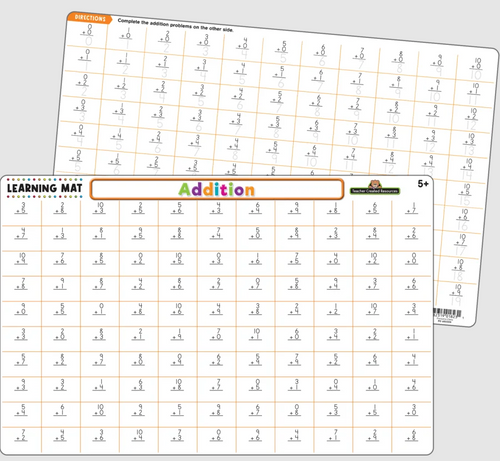Click the 10 + 9 = 19 cell on answer mat

(456, 295)
